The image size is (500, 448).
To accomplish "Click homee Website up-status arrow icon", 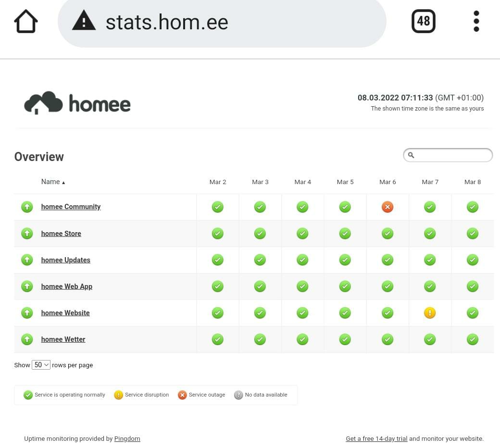I will 27,313.
